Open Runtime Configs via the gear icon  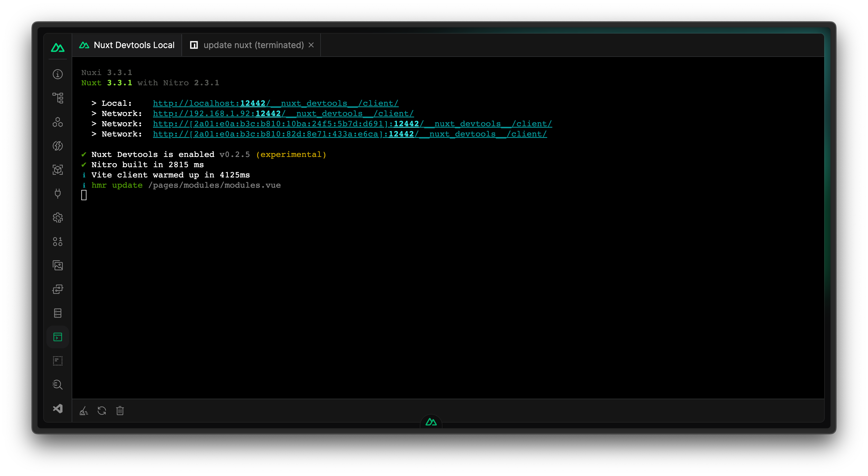tap(58, 218)
